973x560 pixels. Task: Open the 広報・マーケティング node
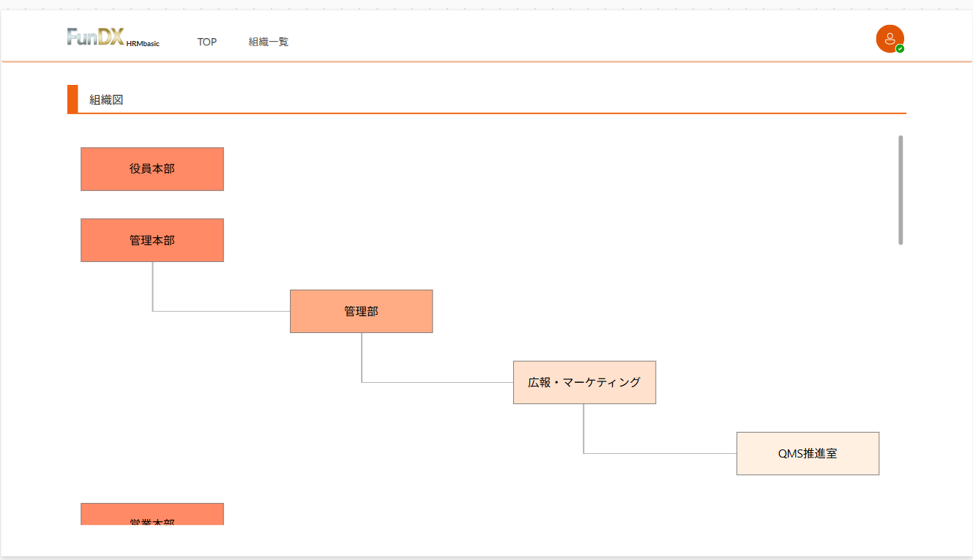tap(584, 382)
